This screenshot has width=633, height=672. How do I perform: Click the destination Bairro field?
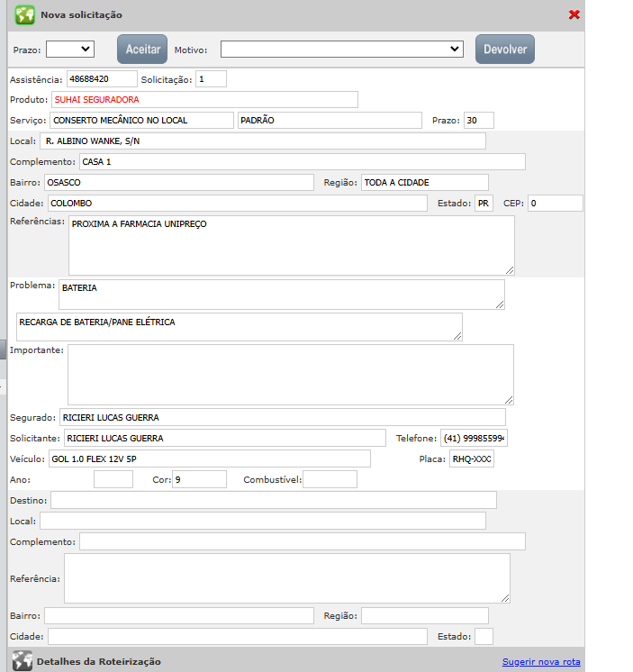pos(179,615)
